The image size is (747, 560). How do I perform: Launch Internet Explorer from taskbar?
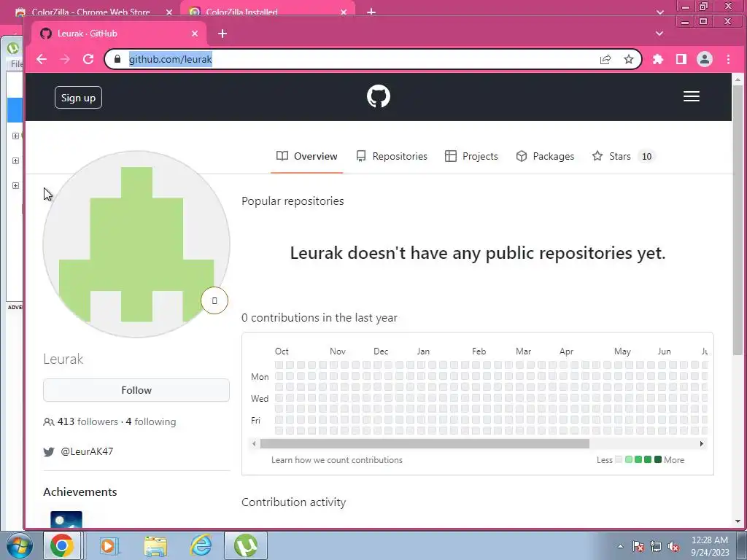click(x=201, y=545)
